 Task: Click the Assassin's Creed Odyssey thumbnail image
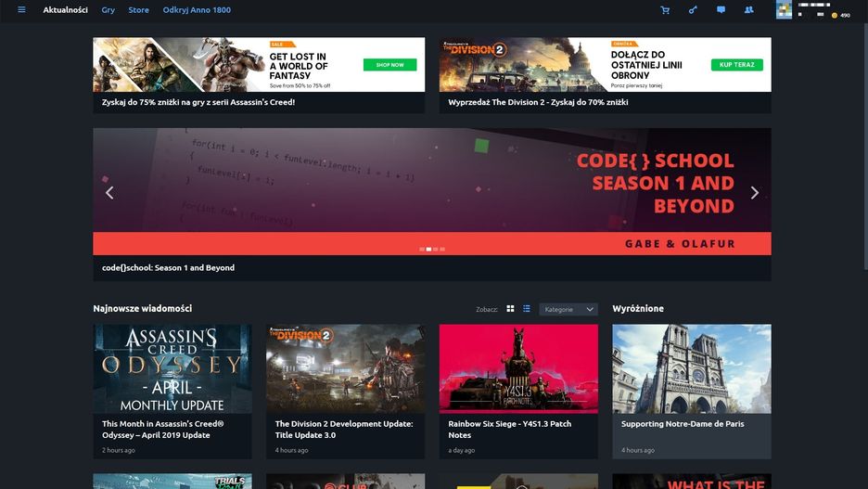click(x=172, y=368)
